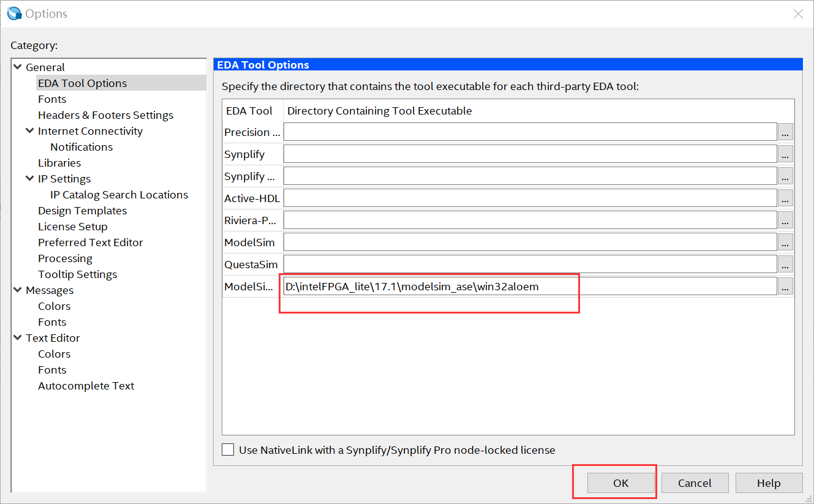This screenshot has width=814, height=504.
Task: Browse for the QuestaSim directory
Action: [x=786, y=264]
